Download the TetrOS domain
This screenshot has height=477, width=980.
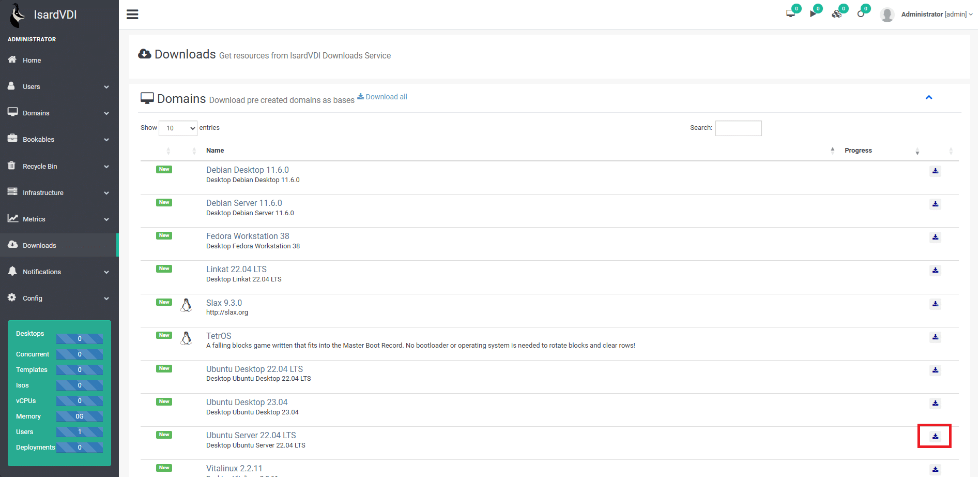[935, 337]
